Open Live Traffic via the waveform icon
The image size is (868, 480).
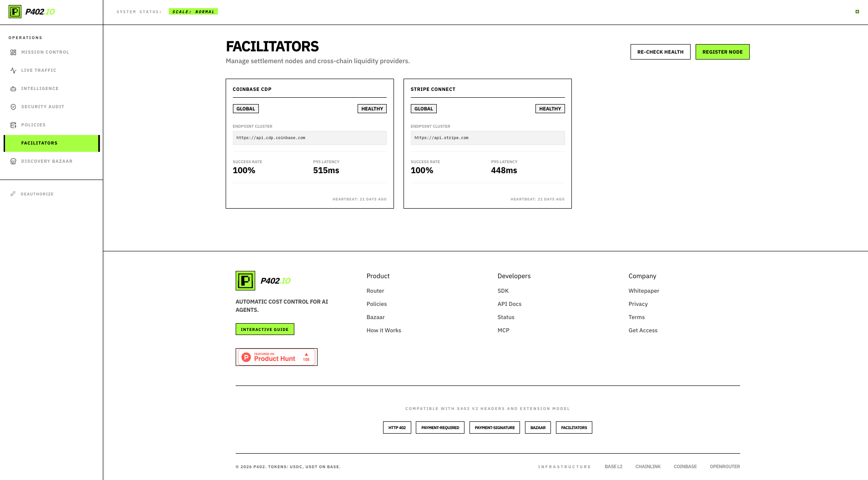pyautogui.click(x=13, y=70)
